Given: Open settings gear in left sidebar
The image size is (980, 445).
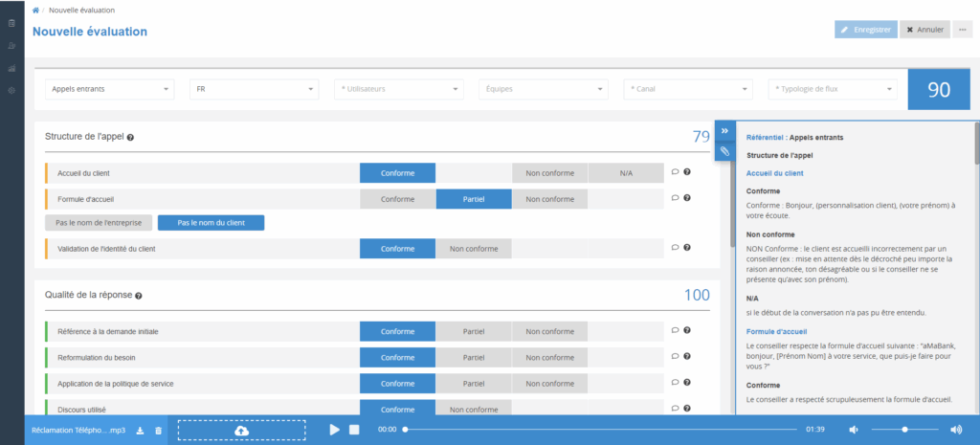Looking at the screenshot, I should point(11,90).
